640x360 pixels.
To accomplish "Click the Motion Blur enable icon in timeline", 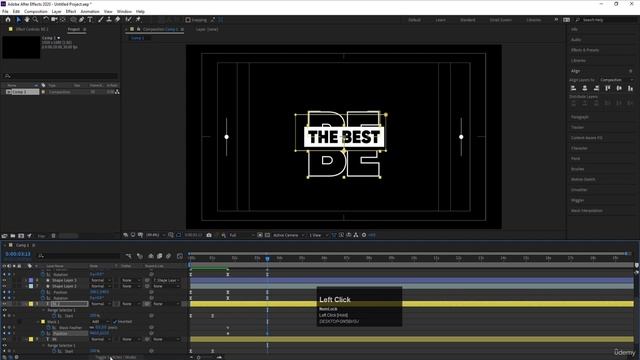I will [x=169, y=256].
